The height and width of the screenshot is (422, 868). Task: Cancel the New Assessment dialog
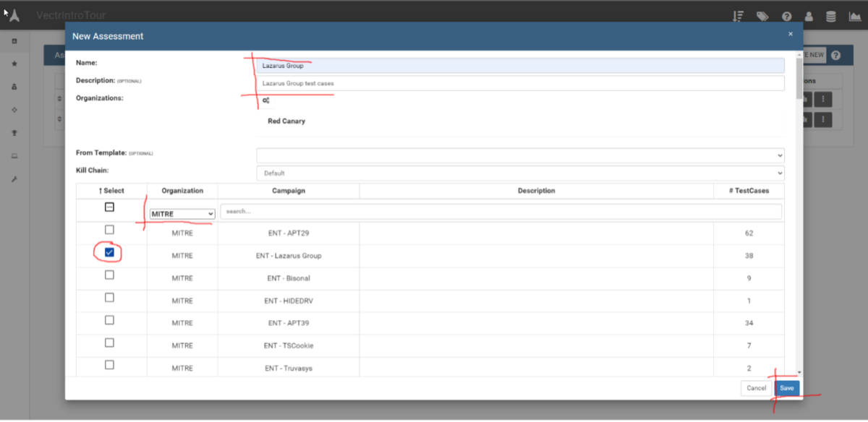click(x=755, y=387)
